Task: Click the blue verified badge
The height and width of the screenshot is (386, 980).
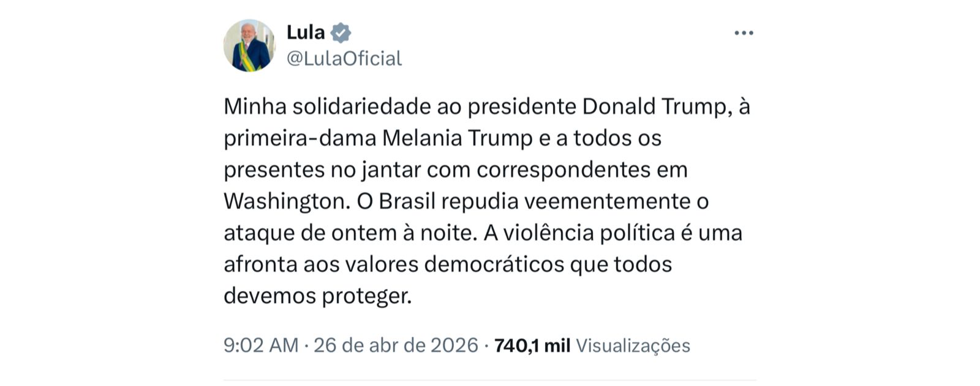Action: point(341,32)
